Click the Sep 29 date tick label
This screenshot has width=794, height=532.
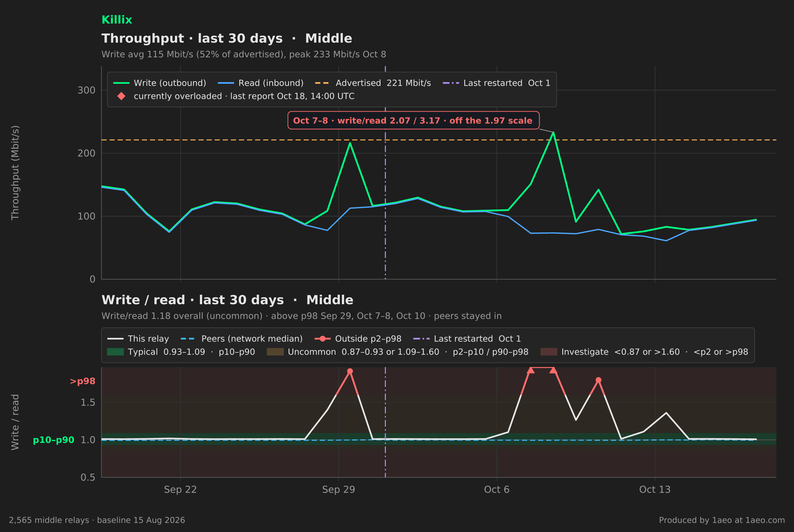point(339,490)
